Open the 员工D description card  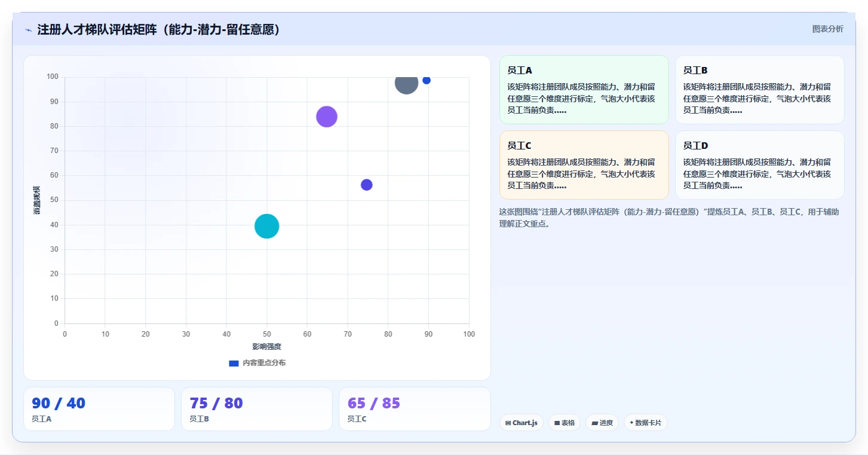[x=759, y=165]
